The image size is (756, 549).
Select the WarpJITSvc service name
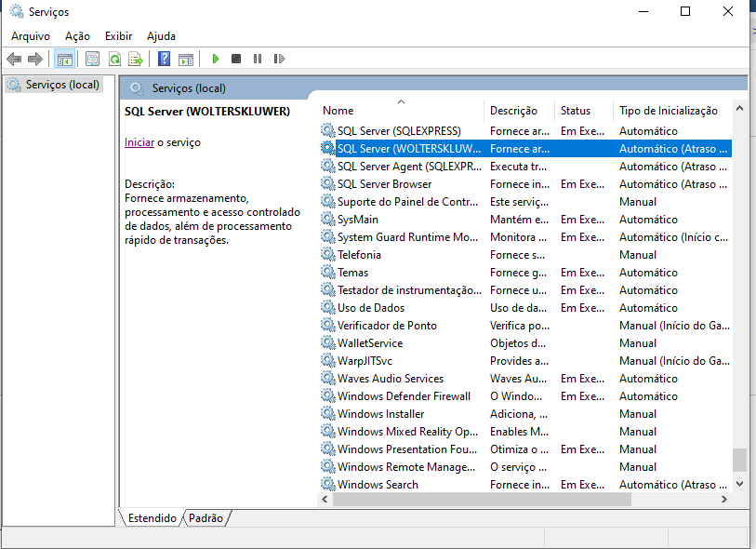365,361
